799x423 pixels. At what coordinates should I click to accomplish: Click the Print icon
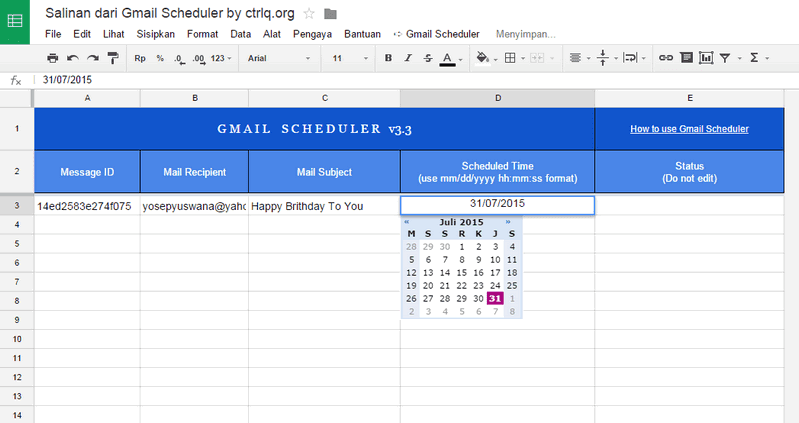tap(52, 58)
